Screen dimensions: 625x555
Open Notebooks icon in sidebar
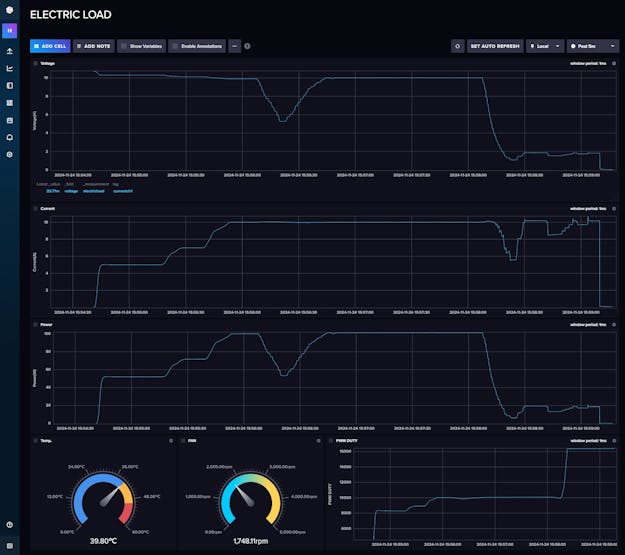[x=10, y=85]
